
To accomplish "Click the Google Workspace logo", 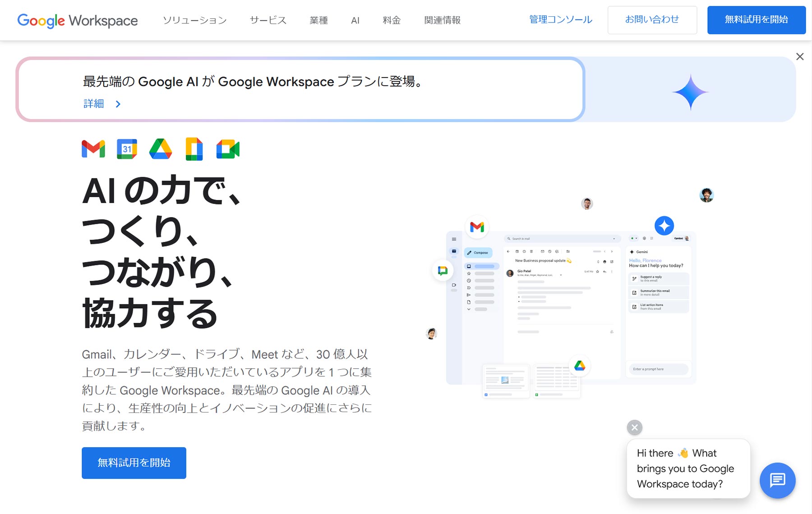I will pyautogui.click(x=77, y=20).
